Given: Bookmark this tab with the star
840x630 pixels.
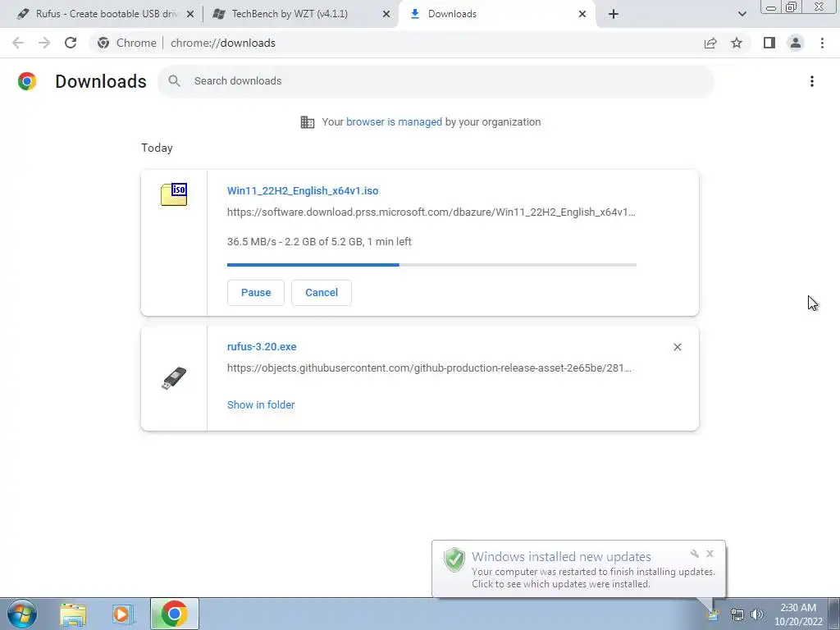Looking at the screenshot, I should tap(737, 43).
